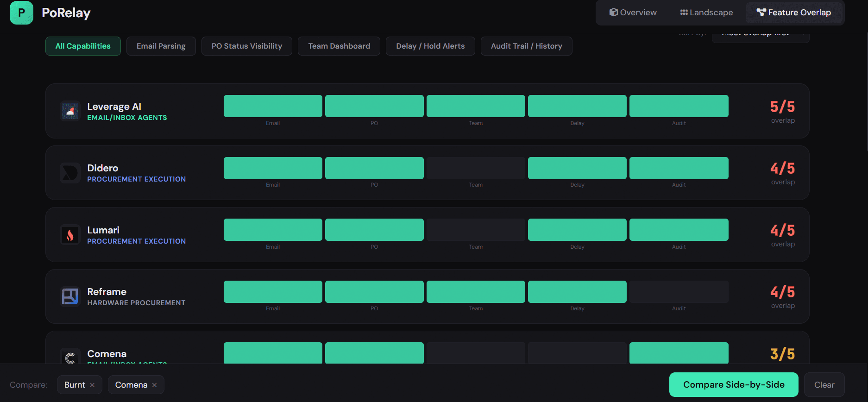868x402 pixels.
Task: Click the Comena logo icon
Action: (x=70, y=357)
